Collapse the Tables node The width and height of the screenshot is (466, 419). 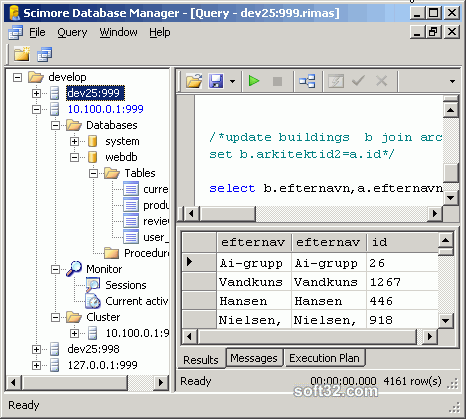pos(93,173)
